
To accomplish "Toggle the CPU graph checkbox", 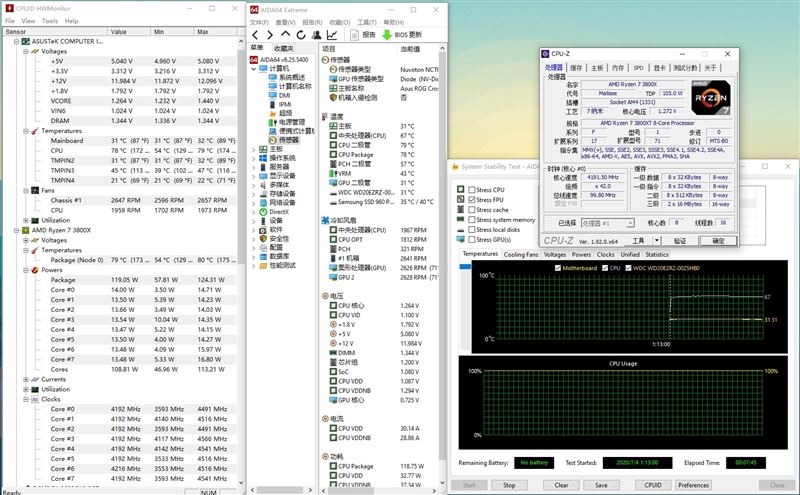I will click(605, 268).
